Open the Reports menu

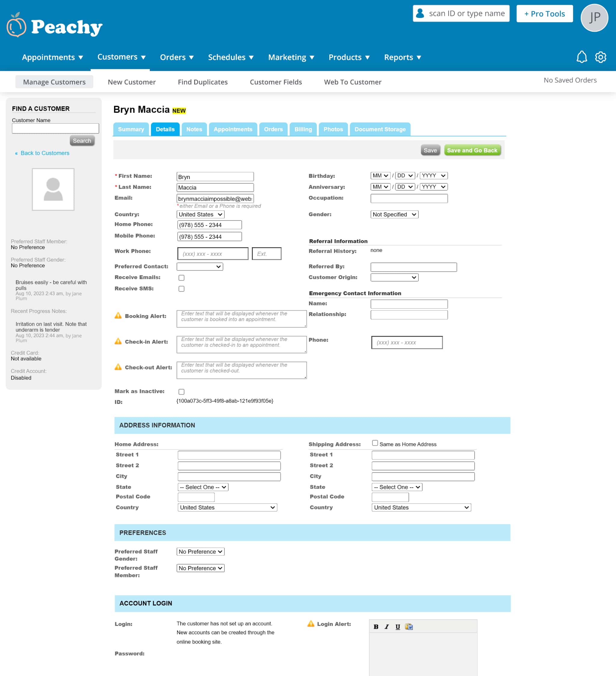(402, 57)
